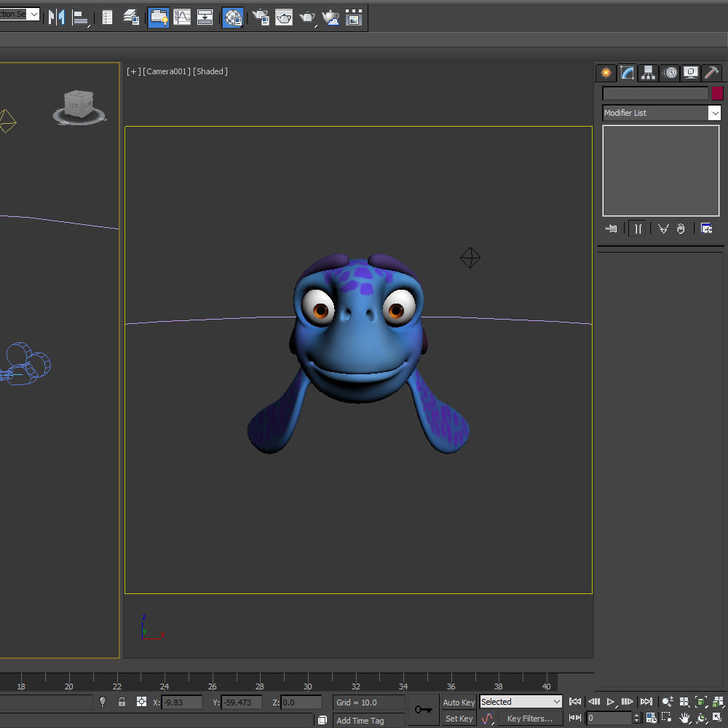Open default In/Out tangents flyout

coord(487,719)
